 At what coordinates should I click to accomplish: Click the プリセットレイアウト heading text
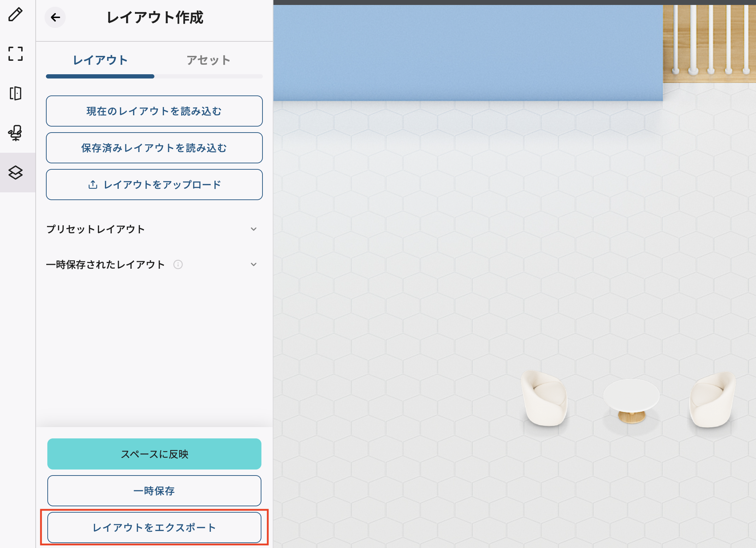click(x=96, y=229)
